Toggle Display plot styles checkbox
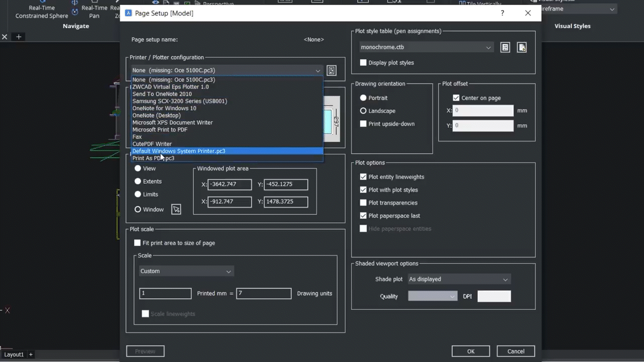644x362 pixels. tap(363, 63)
